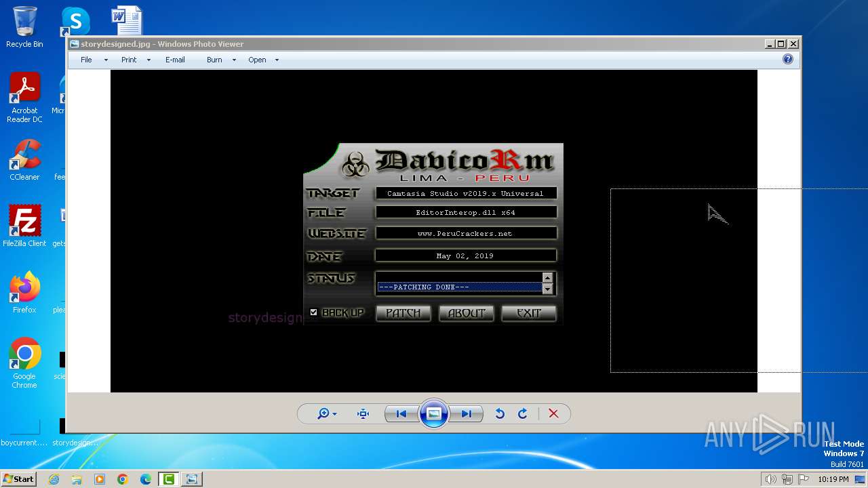Click the fit-to-window button
The width and height of the screenshot is (868, 488).
tap(363, 413)
